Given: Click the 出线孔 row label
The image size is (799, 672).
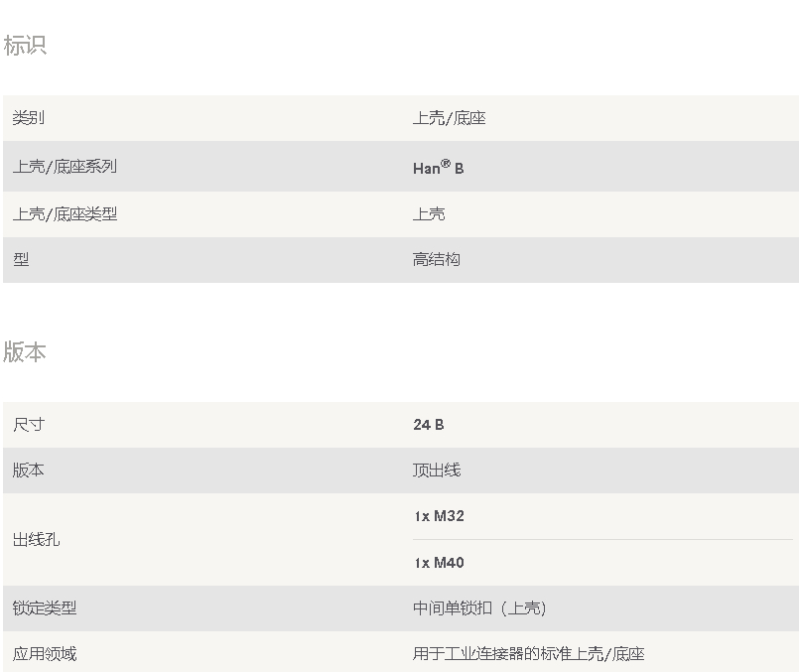Looking at the screenshot, I should [x=37, y=539].
